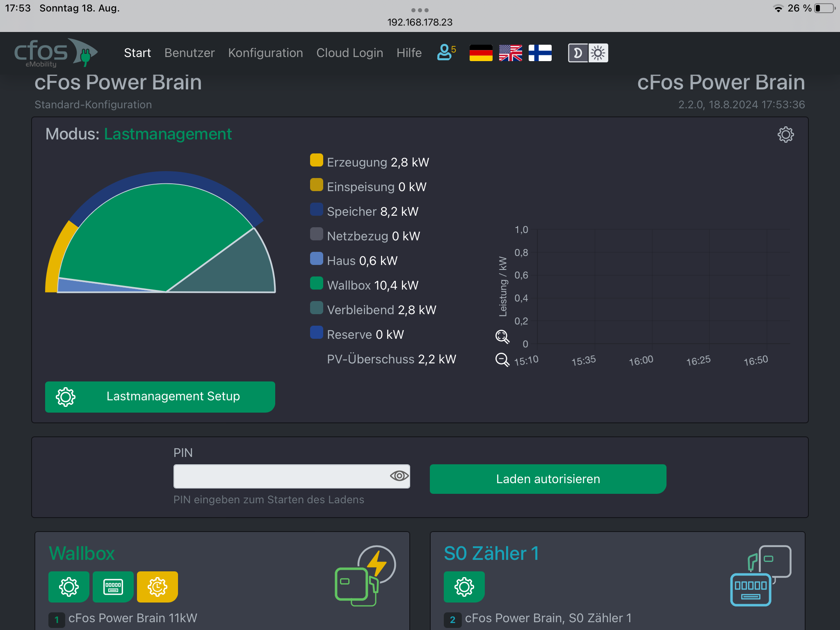This screenshot has height=630, width=840.
Task: Zoom out chart magnifier icon
Action: [x=502, y=360]
